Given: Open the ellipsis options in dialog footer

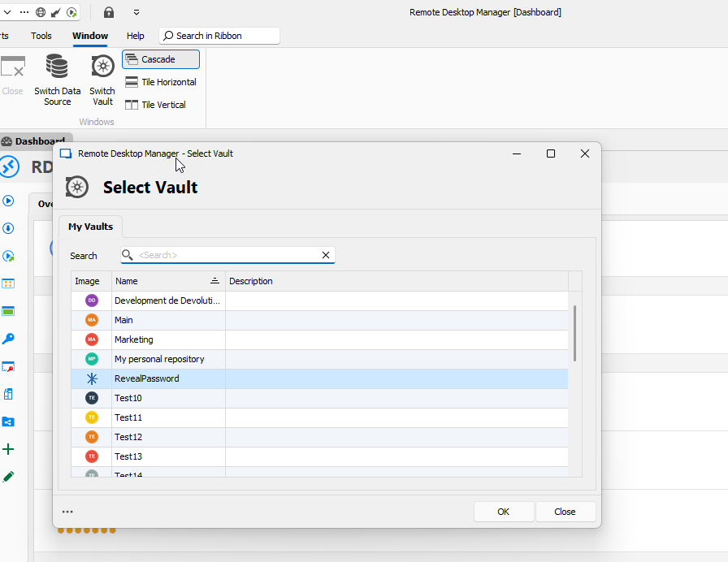Looking at the screenshot, I should click(x=67, y=512).
